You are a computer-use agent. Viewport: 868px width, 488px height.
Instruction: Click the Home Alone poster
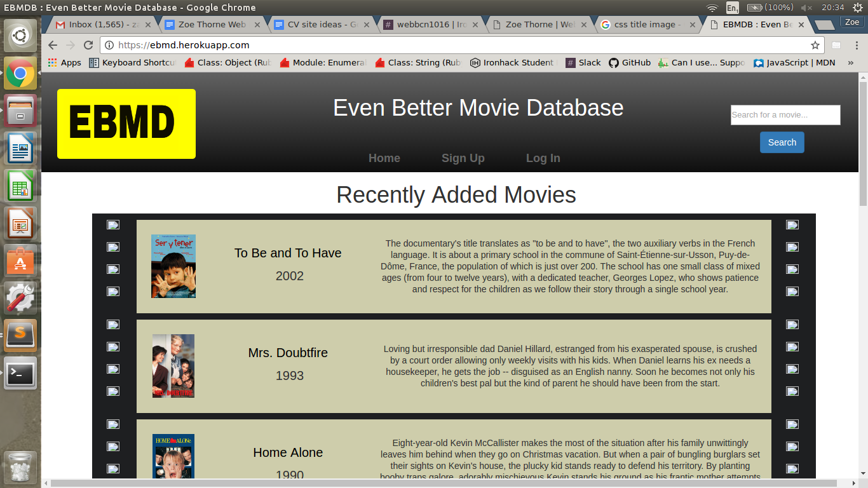tap(173, 456)
